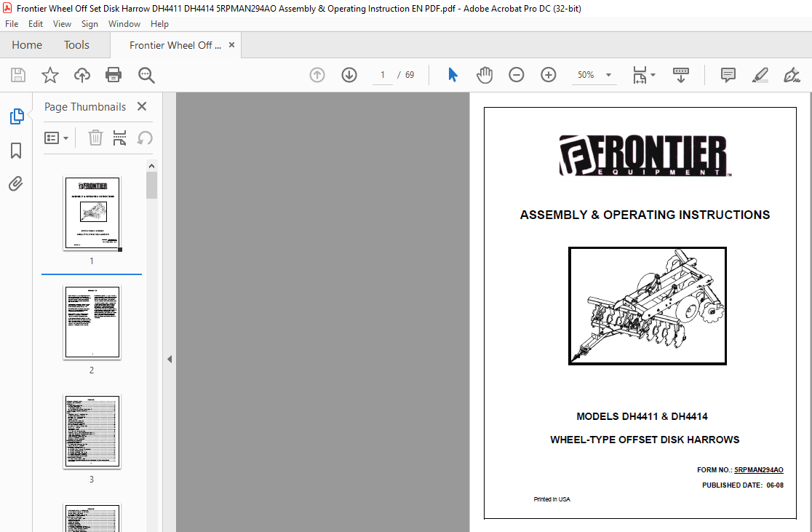Collapse the navigation pane arrow

pyautogui.click(x=170, y=359)
